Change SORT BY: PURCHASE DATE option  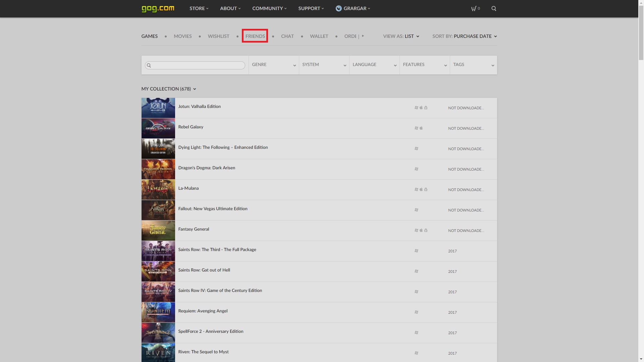[x=465, y=36]
